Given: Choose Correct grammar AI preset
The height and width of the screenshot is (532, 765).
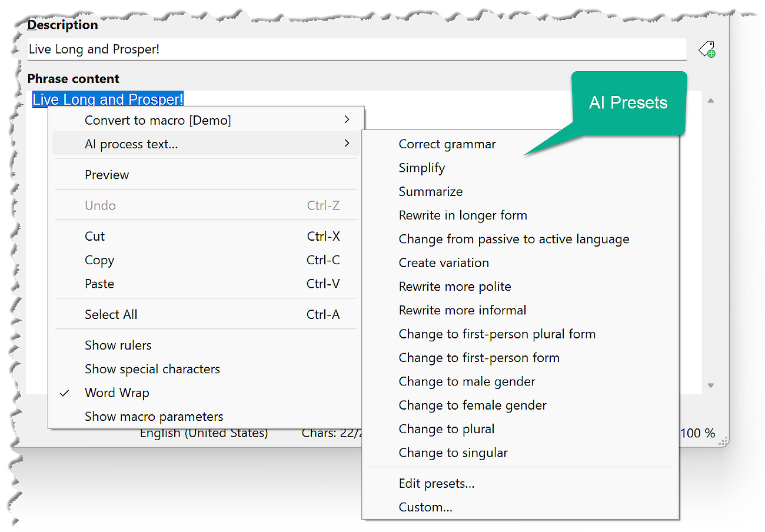Looking at the screenshot, I should (447, 144).
